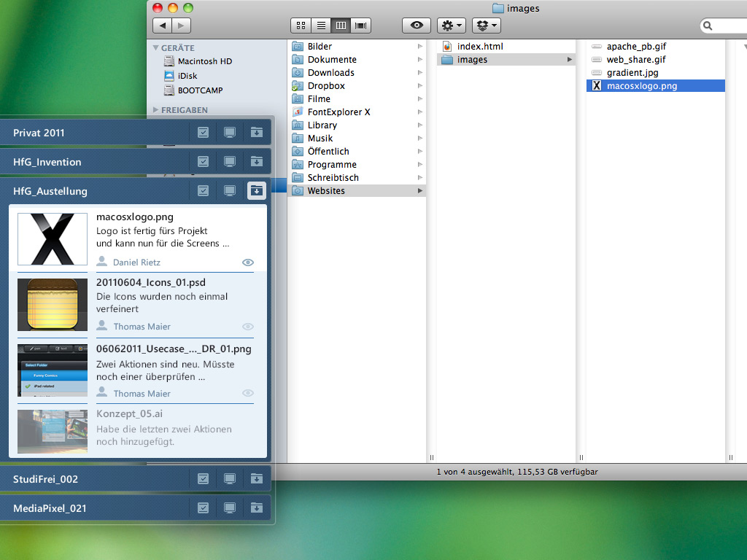Viewport: 747px width, 560px height.
Task: Click the Quick Look eye button
Action: tap(417, 26)
